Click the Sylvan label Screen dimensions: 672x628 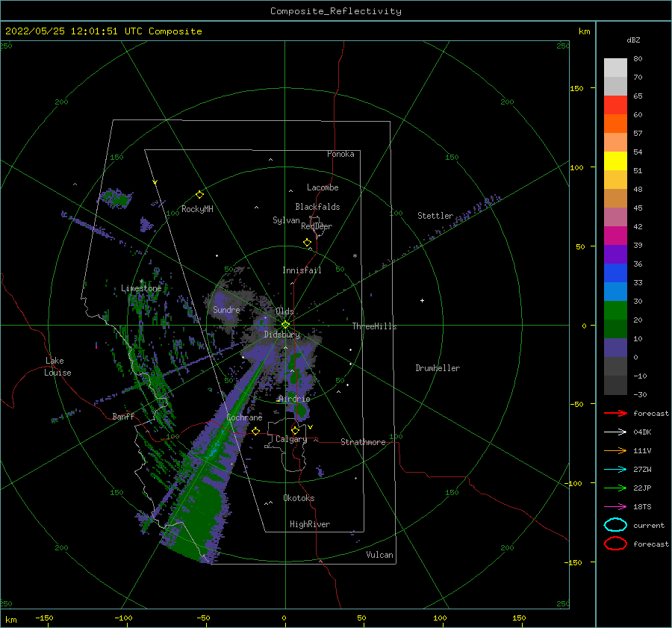point(286,220)
